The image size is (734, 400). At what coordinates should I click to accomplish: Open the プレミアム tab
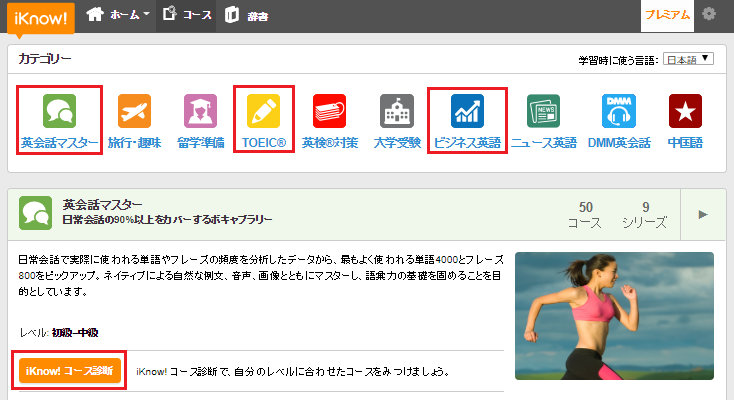point(667,15)
